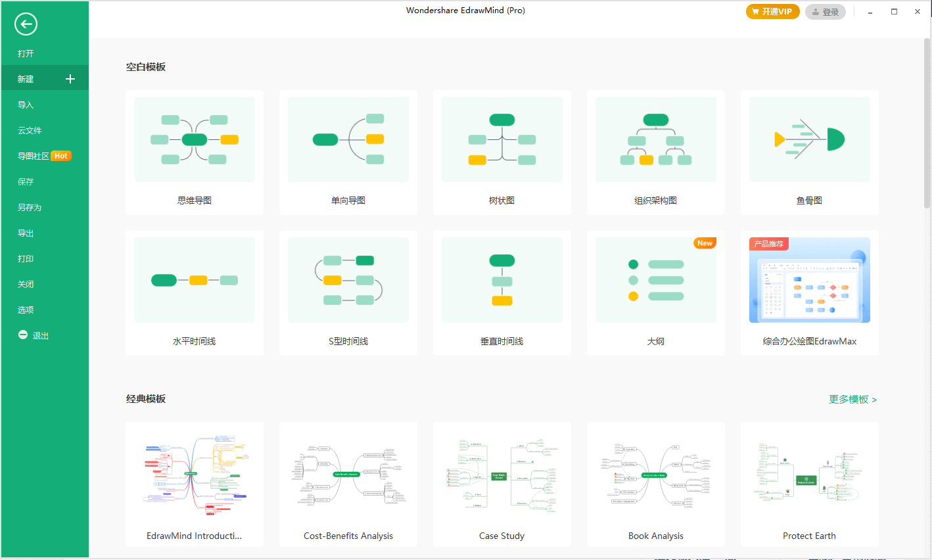The width and height of the screenshot is (932, 560).
Task: Open the Case Study classic template
Action: (501, 484)
